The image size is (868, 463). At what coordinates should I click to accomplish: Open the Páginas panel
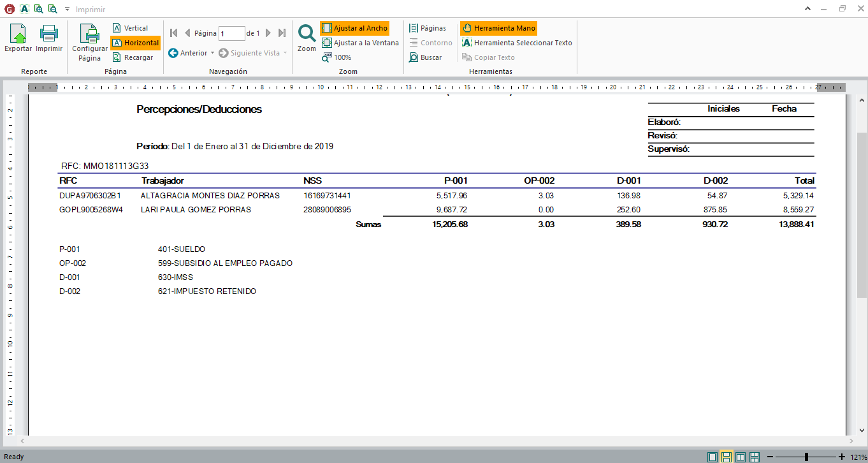click(x=428, y=28)
